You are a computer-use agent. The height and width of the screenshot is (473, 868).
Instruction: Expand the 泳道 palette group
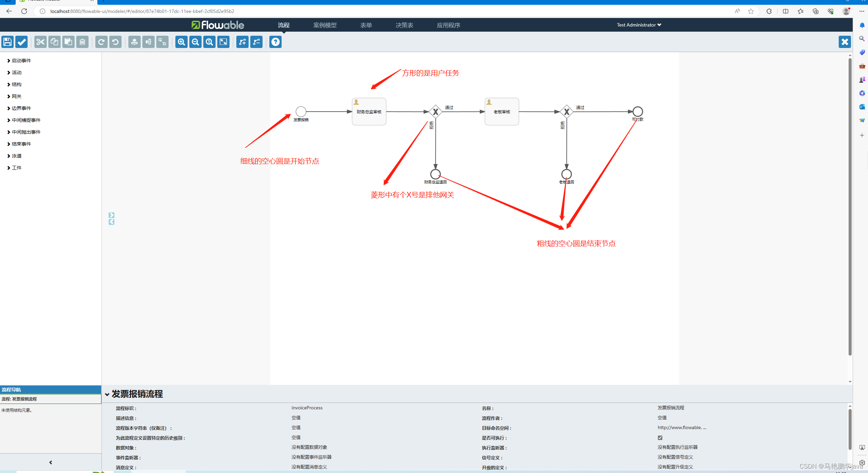[x=14, y=156]
